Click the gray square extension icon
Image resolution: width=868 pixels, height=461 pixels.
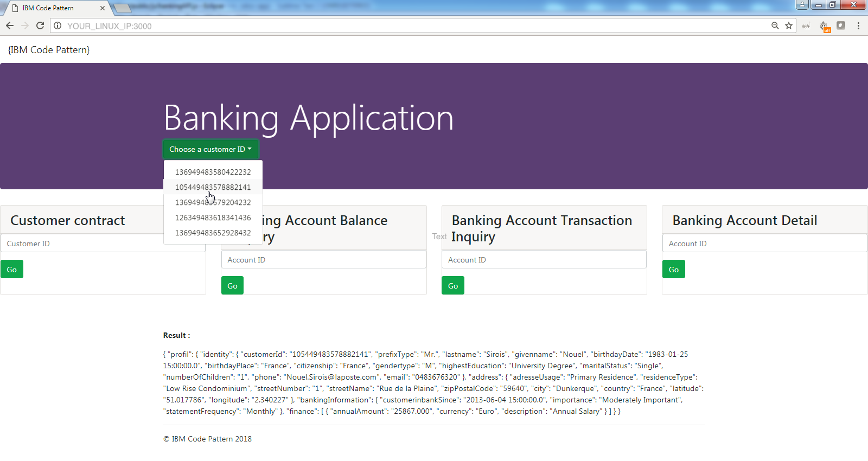tap(841, 25)
